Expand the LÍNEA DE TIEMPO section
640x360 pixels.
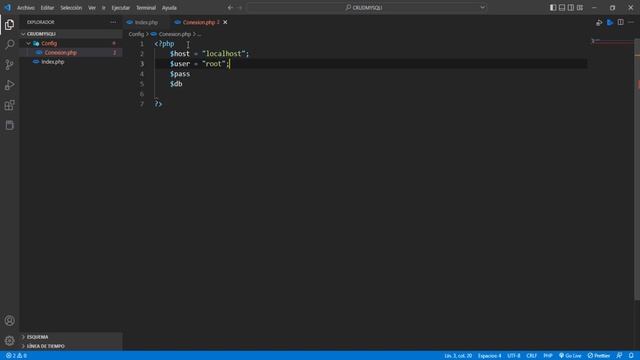71,346
